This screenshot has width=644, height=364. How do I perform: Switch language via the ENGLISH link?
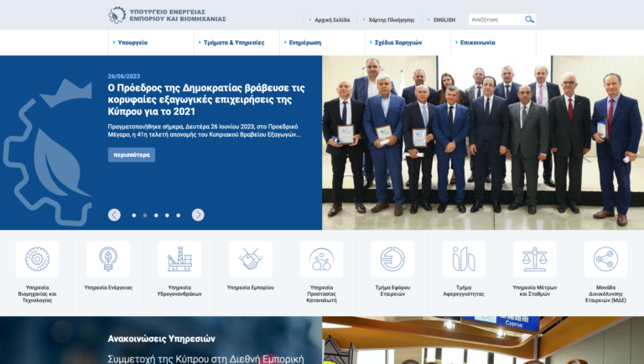pos(444,20)
